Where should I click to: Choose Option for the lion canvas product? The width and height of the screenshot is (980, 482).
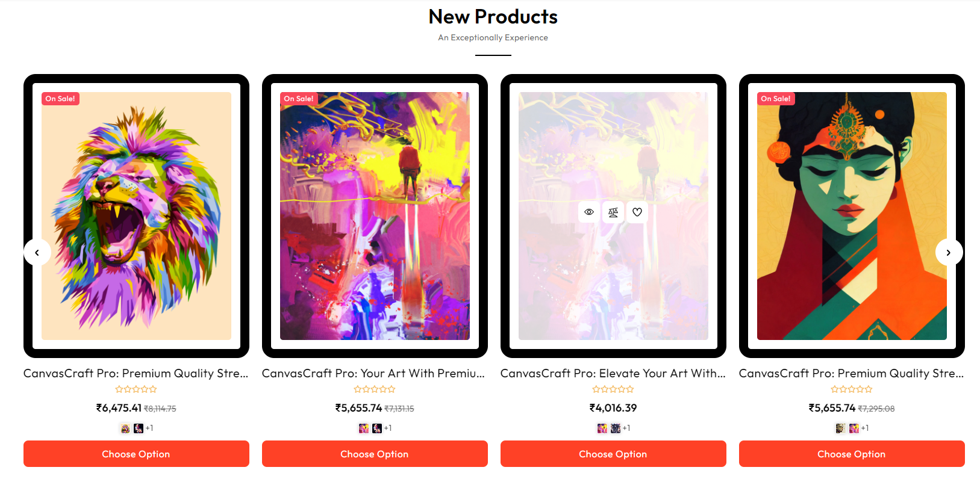click(136, 454)
